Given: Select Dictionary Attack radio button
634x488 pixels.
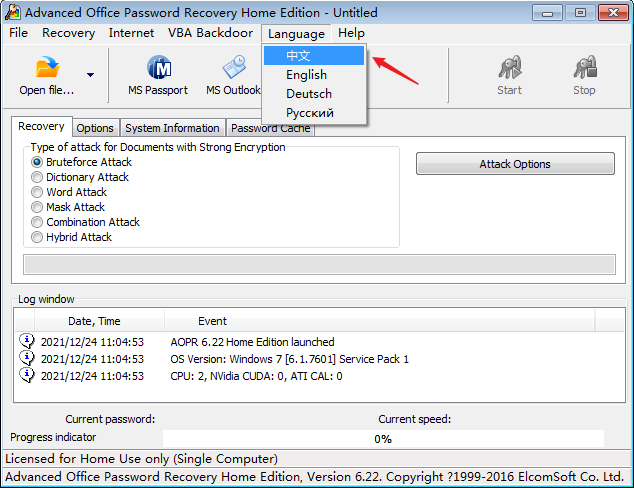Looking at the screenshot, I should coord(37,177).
